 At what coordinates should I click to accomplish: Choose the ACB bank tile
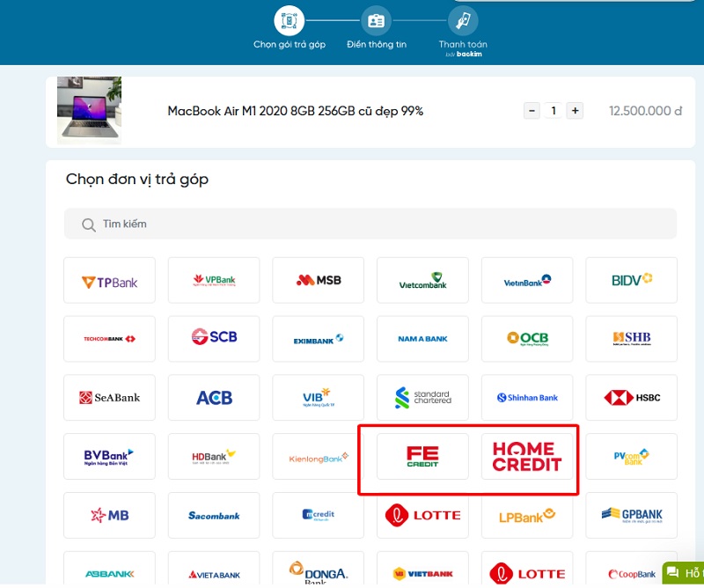214,398
